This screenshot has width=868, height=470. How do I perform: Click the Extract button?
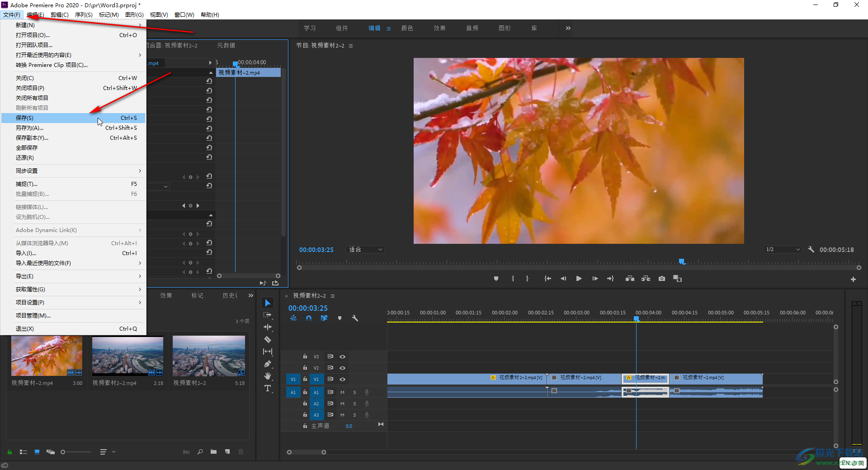[646, 279]
